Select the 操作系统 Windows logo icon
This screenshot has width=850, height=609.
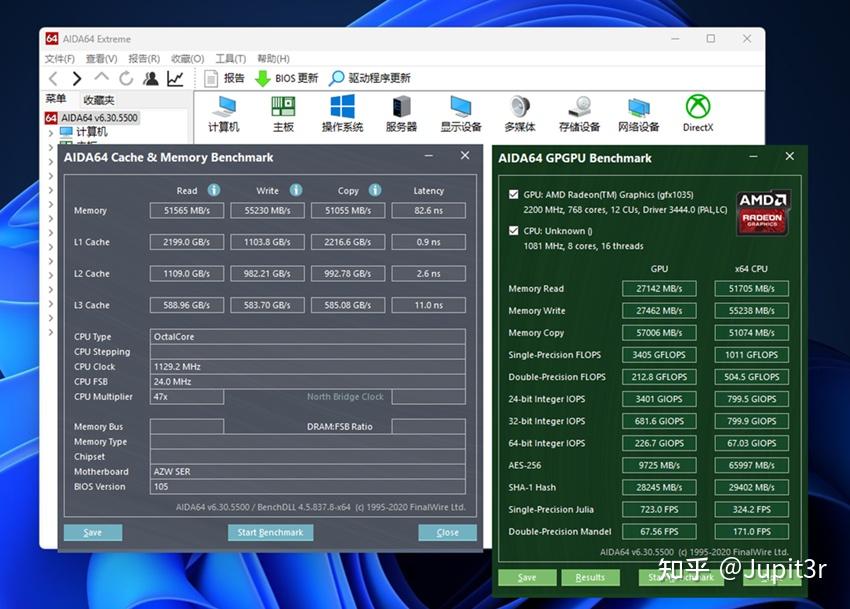[343, 114]
